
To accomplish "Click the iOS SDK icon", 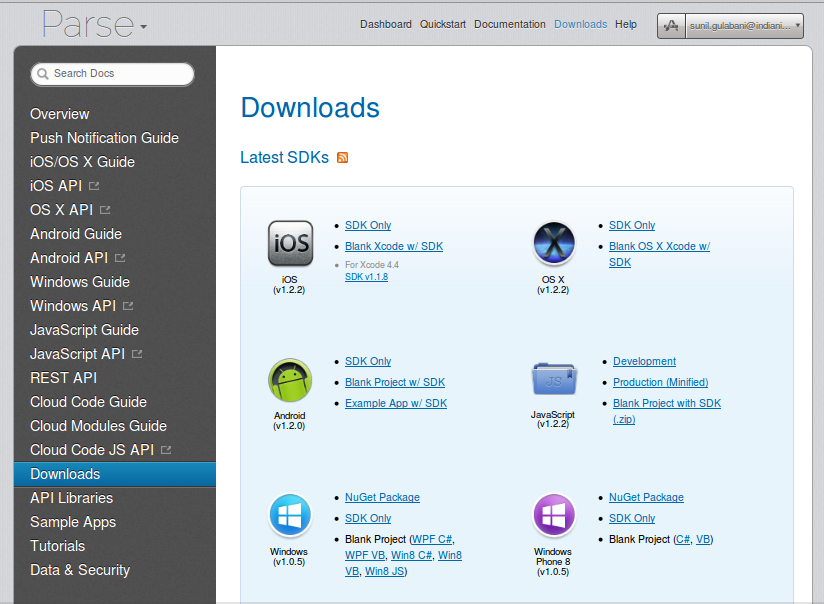I will pyautogui.click(x=290, y=243).
